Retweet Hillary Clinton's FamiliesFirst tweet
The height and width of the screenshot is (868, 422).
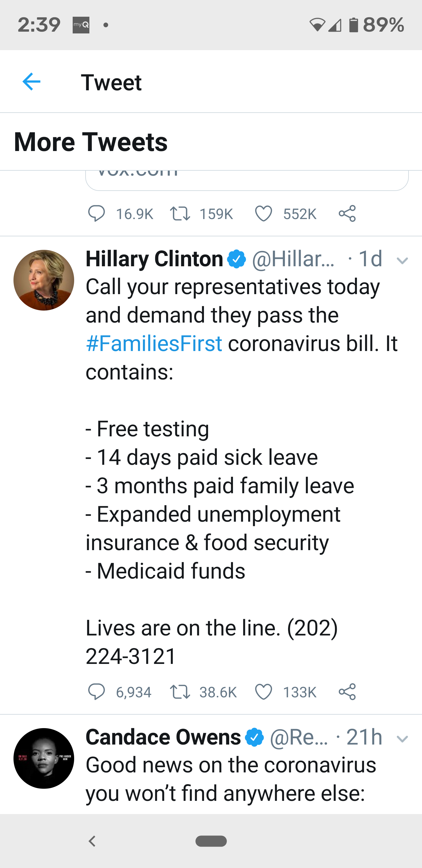coord(180,692)
